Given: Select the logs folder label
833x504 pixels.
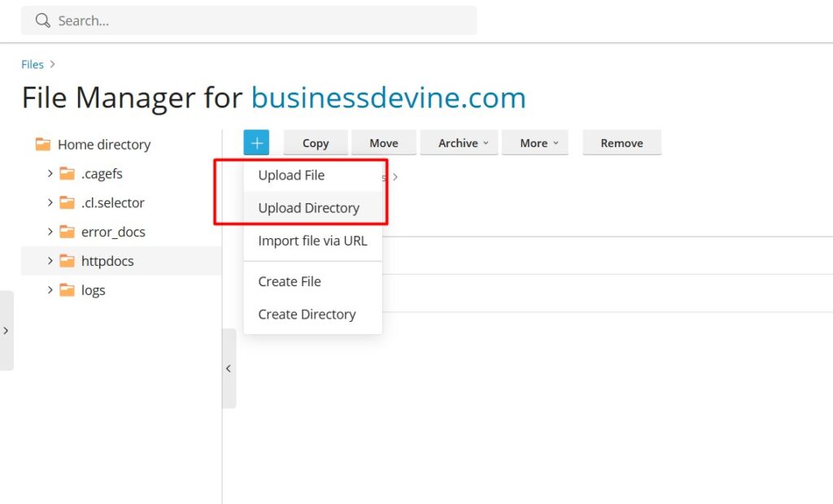Looking at the screenshot, I should click(x=93, y=290).
